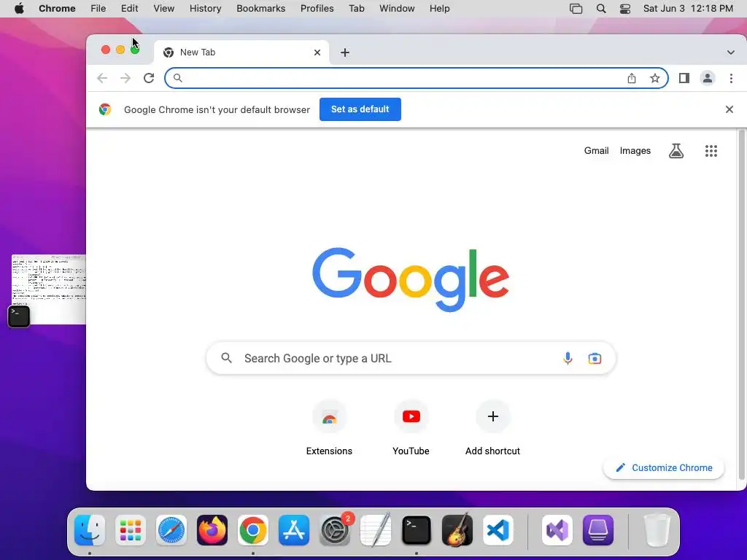Click the Google logo

click(x=410, y=279)
